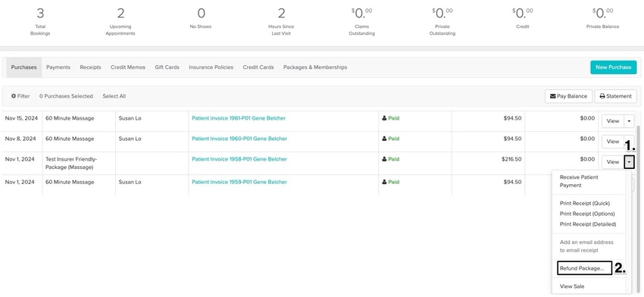This screenshot has width=644, height=297.
Task: Open the Packages & Memberships tab
Action: pyautogui.click(x=315, y=67)
